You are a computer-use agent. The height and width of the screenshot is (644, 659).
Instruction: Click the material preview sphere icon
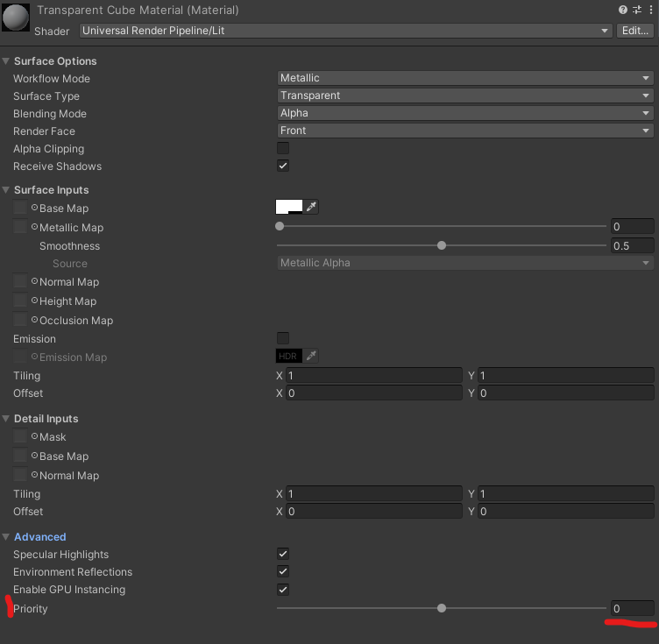[x=16, y=18]
